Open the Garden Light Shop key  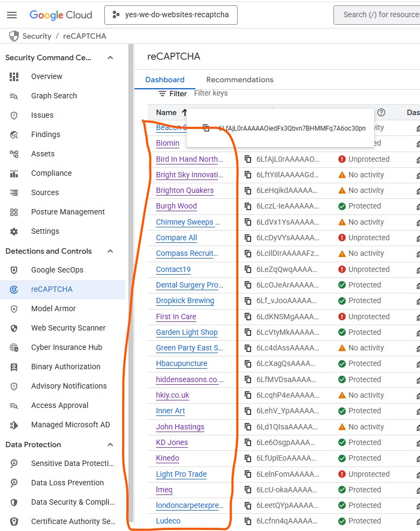pyautogui.click(x=187, y=332)
